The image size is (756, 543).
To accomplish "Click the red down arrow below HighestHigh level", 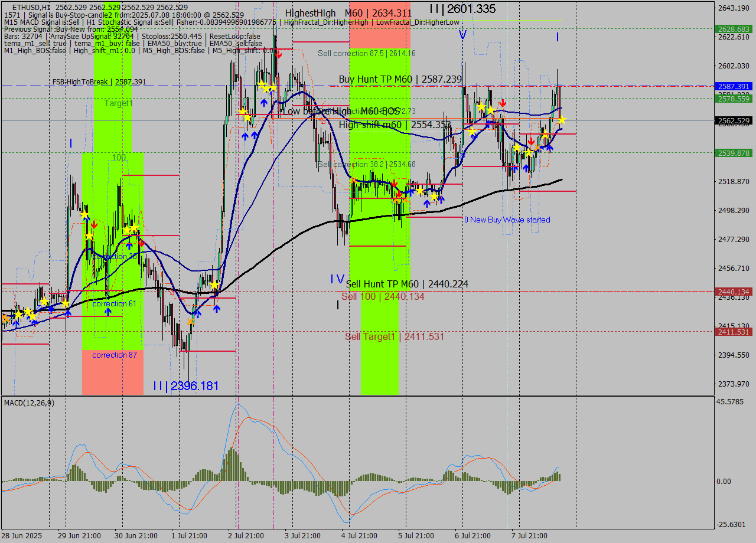I will 278,54.
